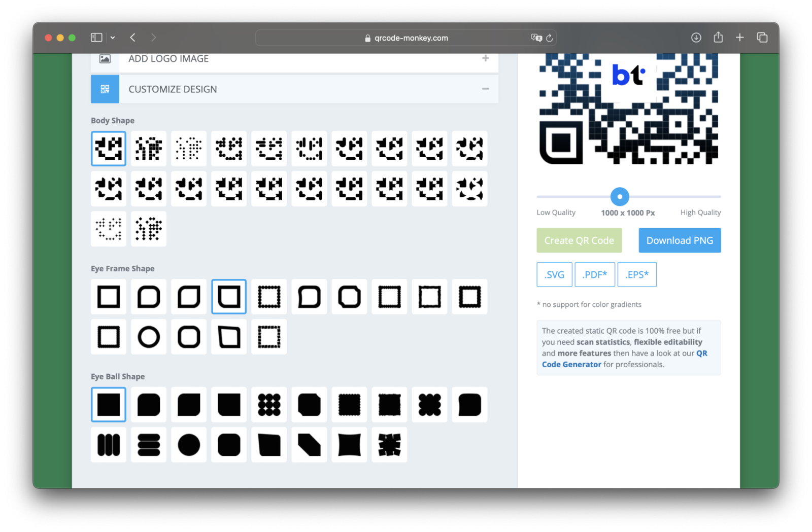Choose the plain square eye frame shape
The height and width of the screenshot is (532, 812).
click(109, 297)
